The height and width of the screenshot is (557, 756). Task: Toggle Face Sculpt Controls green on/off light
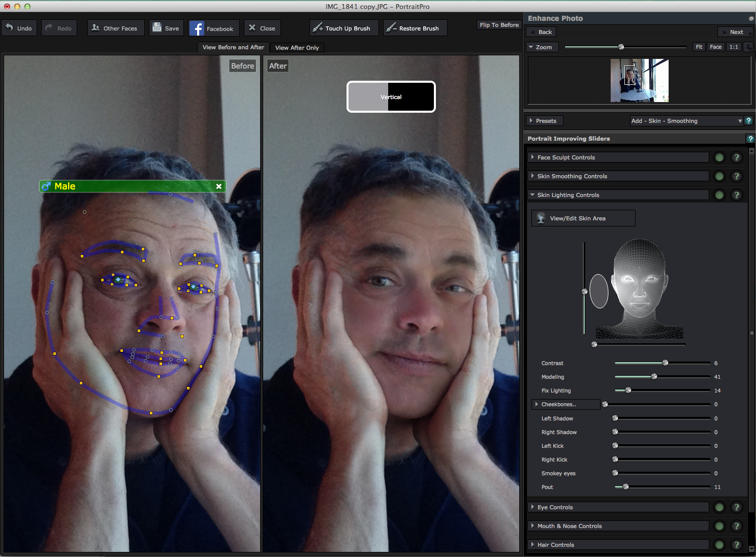click(x=719, y=157)
